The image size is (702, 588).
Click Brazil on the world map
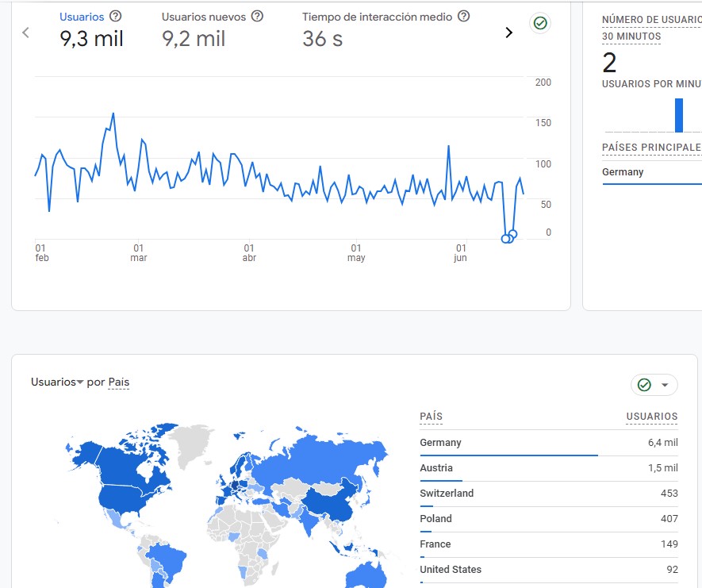169,559
